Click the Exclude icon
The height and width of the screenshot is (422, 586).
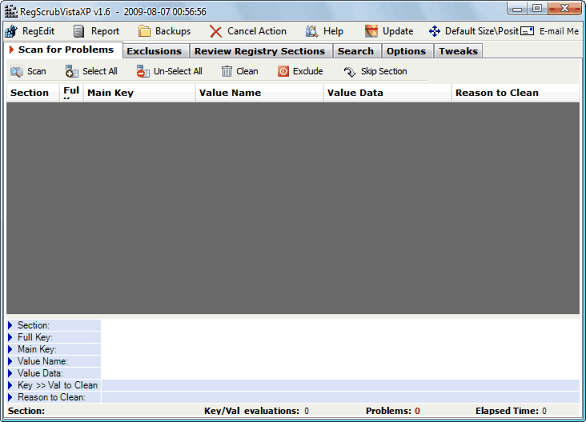283,71
